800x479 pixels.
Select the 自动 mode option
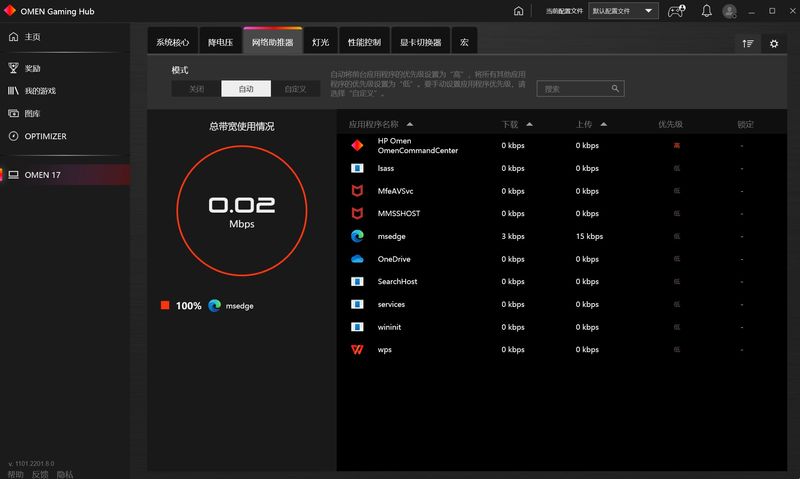[246, 89]
